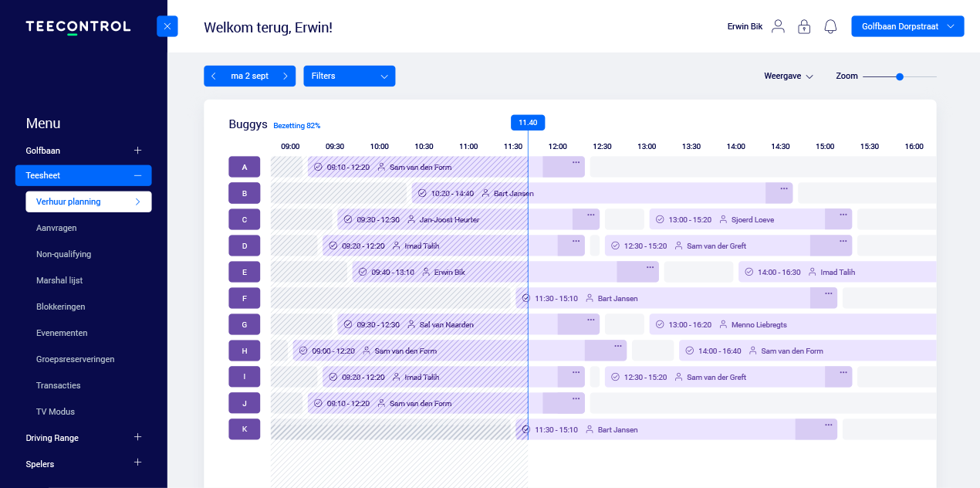Select buggy E row label
The height and width of the screenshot is (488, 980).
click(x=245, y=272)
